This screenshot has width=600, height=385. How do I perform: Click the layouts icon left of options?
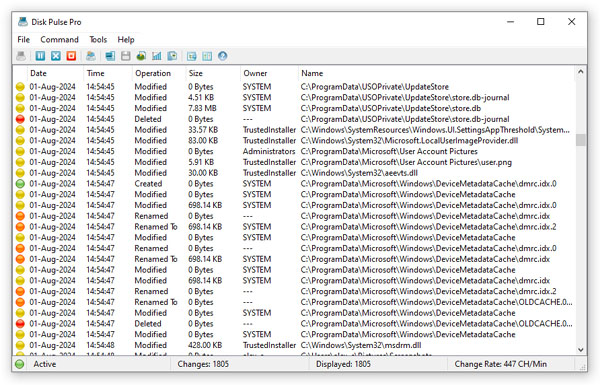click(x=192, y=56)
